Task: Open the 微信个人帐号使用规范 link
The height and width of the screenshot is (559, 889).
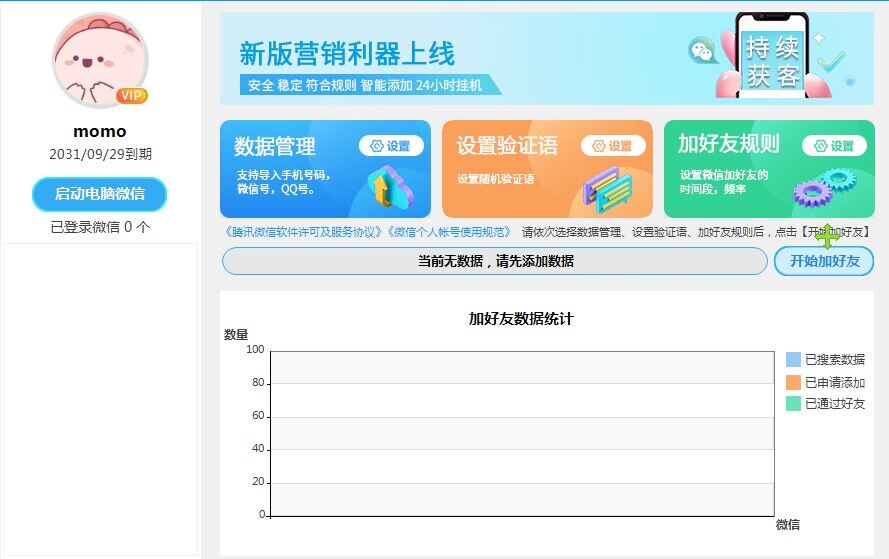Action: 447,232
